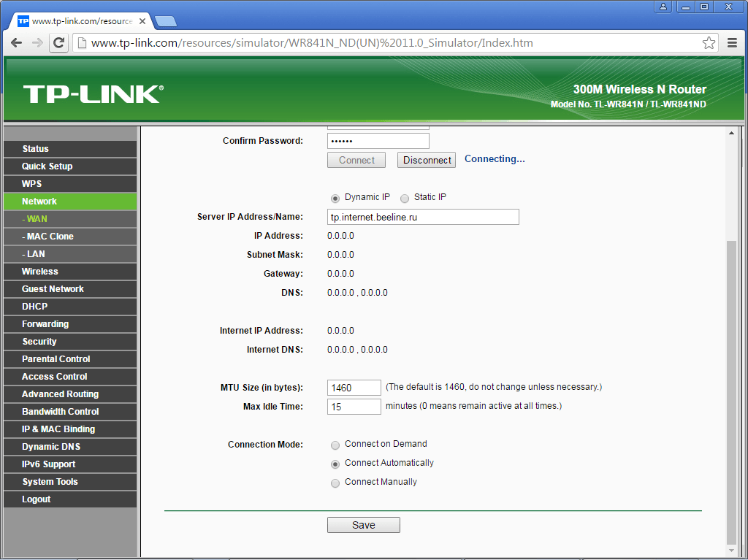Select the Static IP radio button

point(405,198)
